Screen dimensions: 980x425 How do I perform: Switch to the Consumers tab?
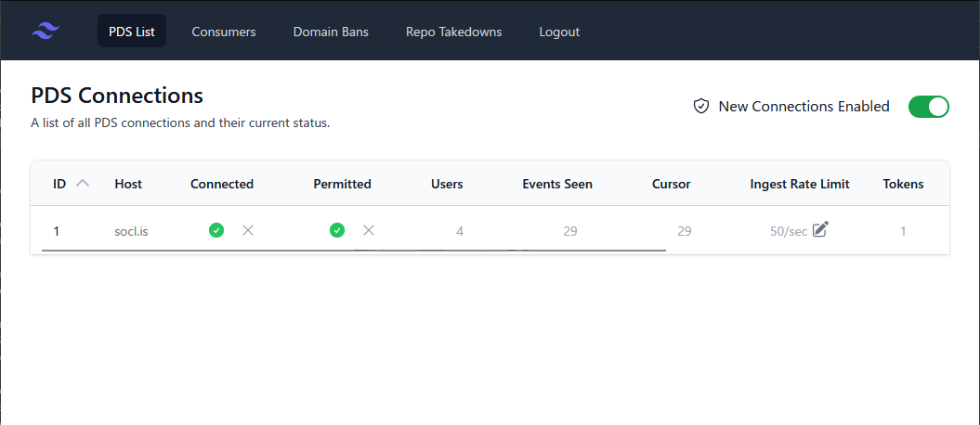click(224, 32)
